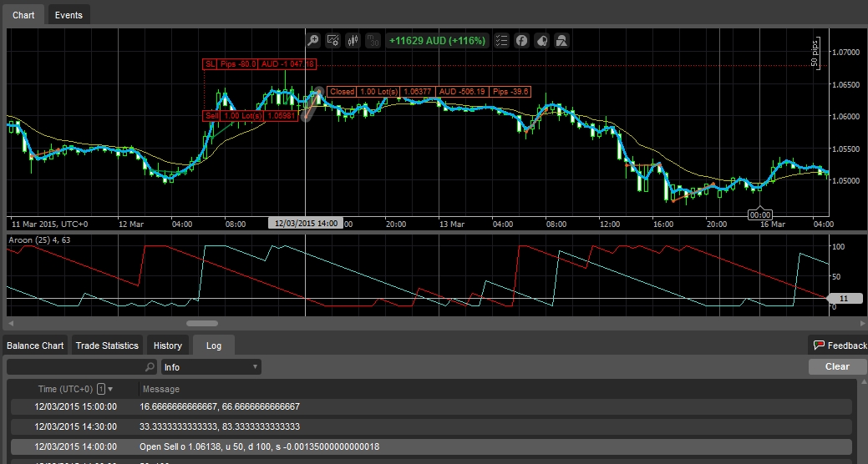Click the +11629 AUD profit label
The height and width of the screenshot is (464, 868).
click(437, 40)
